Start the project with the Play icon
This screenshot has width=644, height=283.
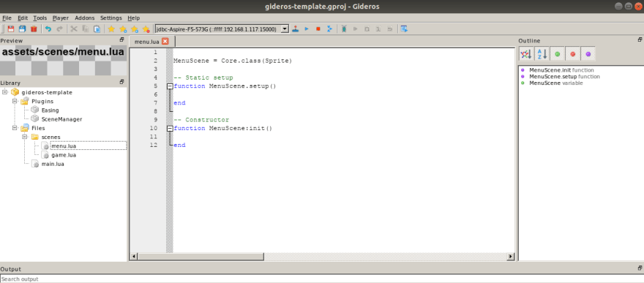pyautogui.click(x=307, y=29)
